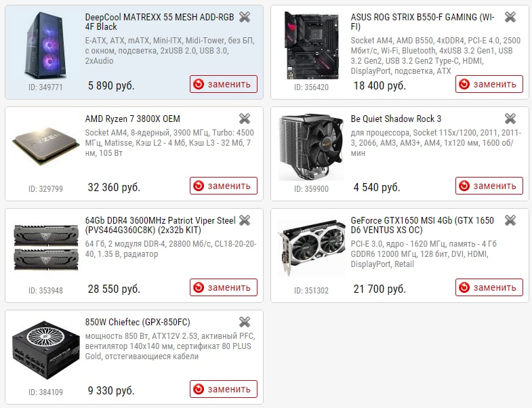Open DeepCool MATREXX 55 MESH product title
This screenshot has height=408, width=532.
159,22
